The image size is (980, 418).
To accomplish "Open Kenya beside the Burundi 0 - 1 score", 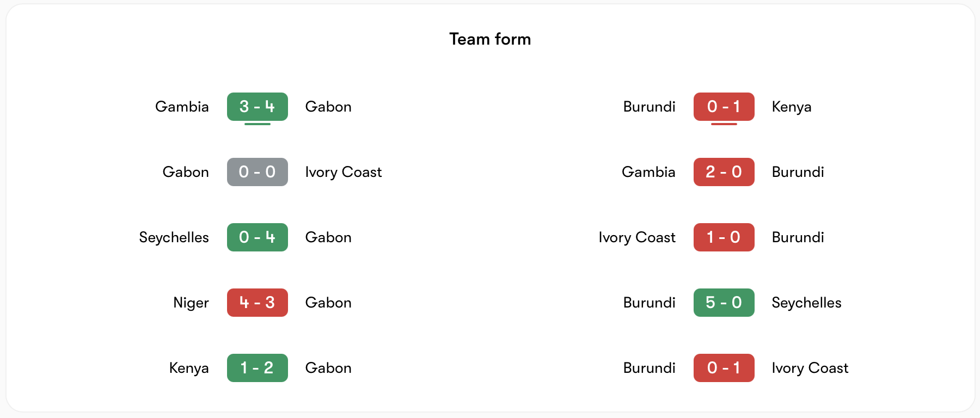I will click(791, 107).
